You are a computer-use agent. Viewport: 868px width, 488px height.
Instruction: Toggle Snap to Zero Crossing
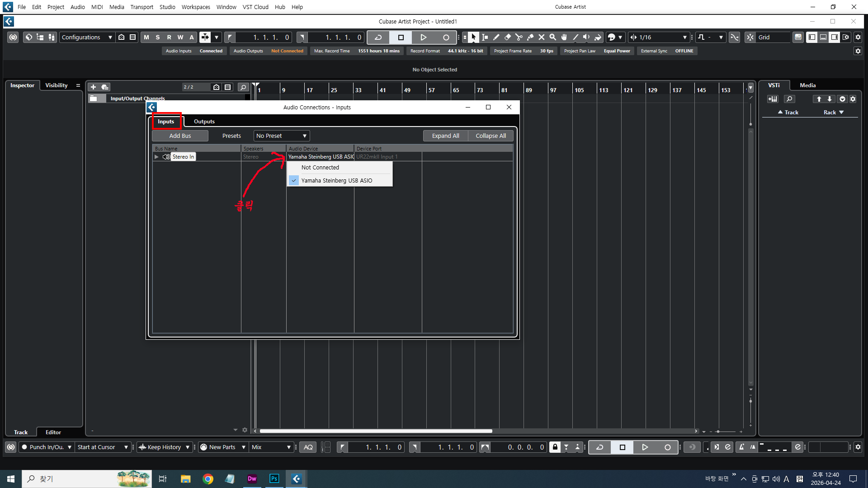click(x=734, y=37)
